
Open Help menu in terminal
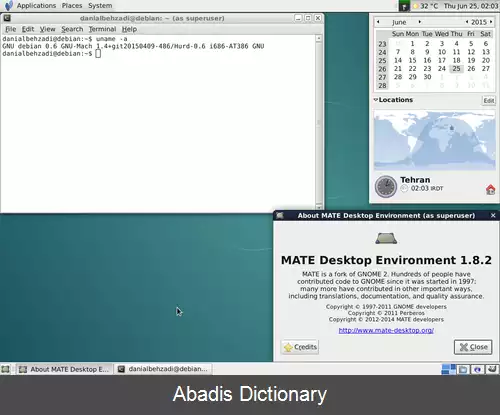[x=129, y=29]
